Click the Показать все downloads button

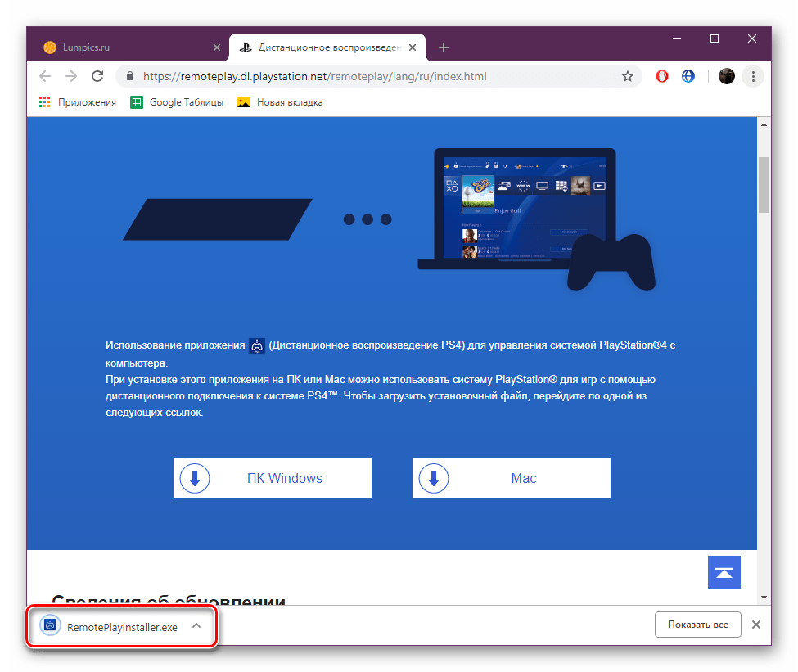[697, 625]
